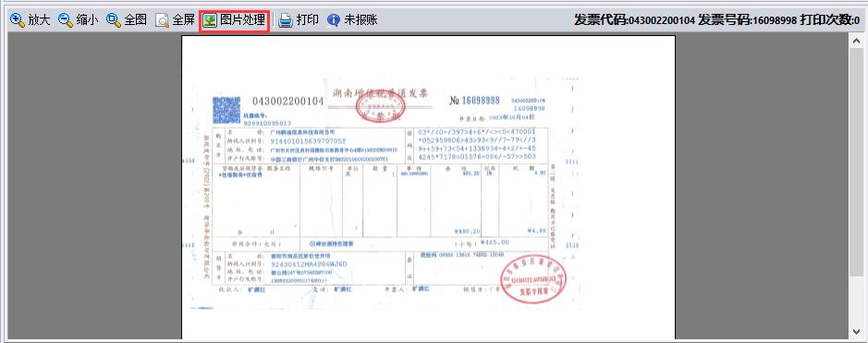Click the ¥485.00 total on invoice
This screenshot has height=343, width=868.
(495, 242)
